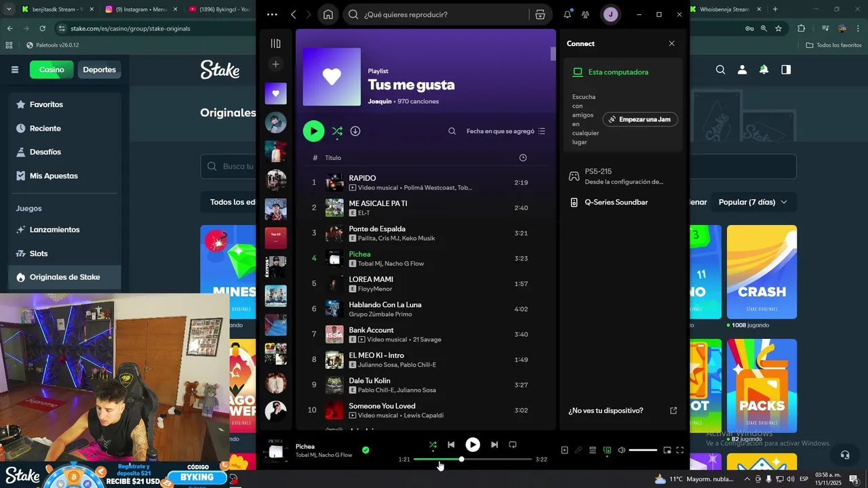
Task: Mute Spotify with speaker icon
Action: pos(621,450)
